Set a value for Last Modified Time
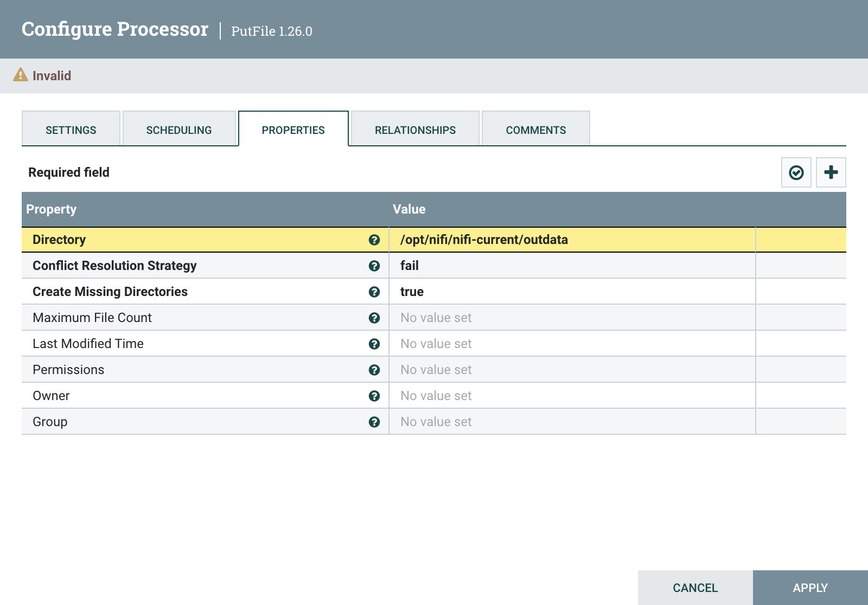This screenshot has width=868, height=605. click(x=572, y=344)
